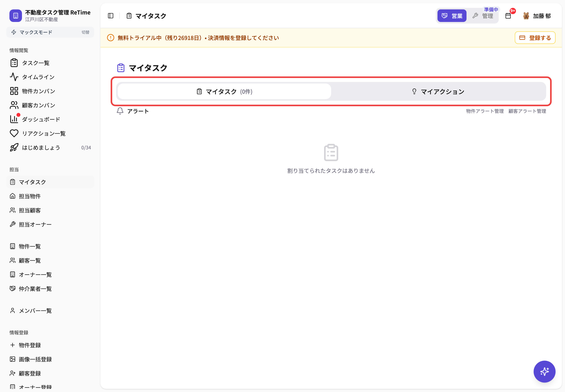
Task: Click the ダッシュボード chart icon
Action: click(x=14, y=119)
